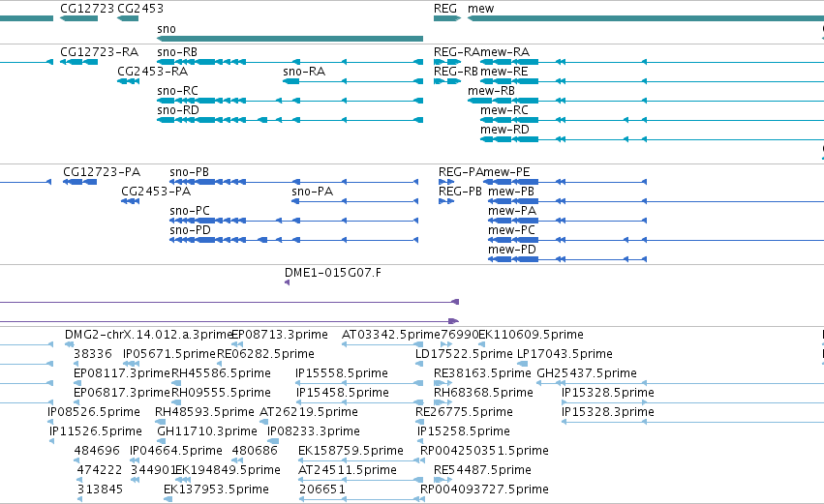Select the EK110609.5prime EST label

pos(531,335)
